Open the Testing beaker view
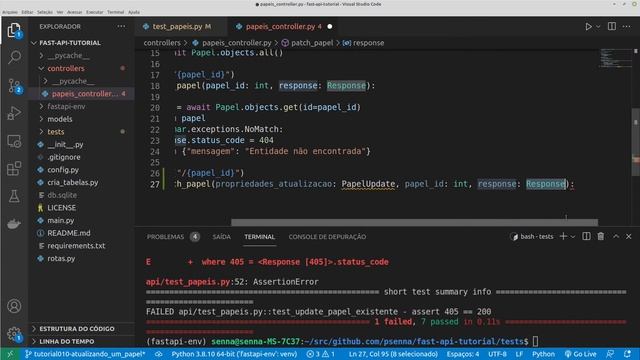The image size is (640, 360). tap(14, 196)
